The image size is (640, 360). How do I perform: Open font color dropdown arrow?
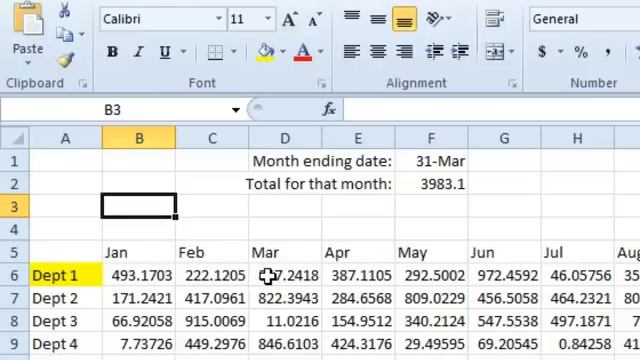tap(321, 52)
